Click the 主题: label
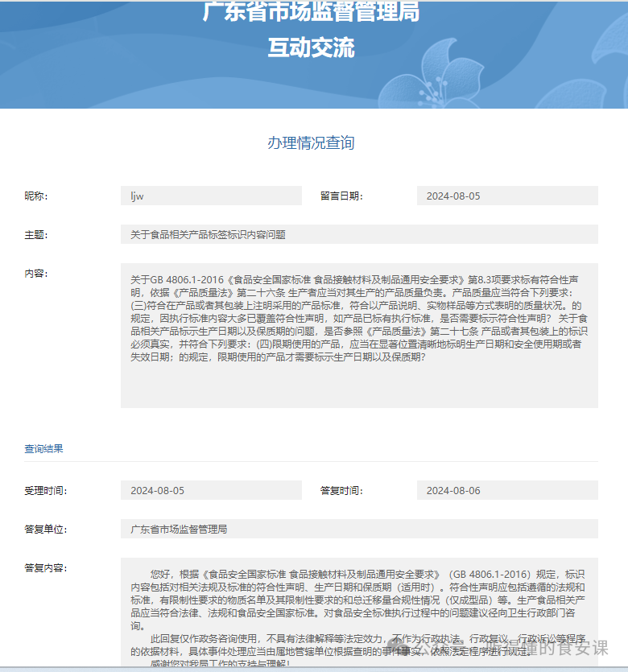628x672 pixels. 36,234
